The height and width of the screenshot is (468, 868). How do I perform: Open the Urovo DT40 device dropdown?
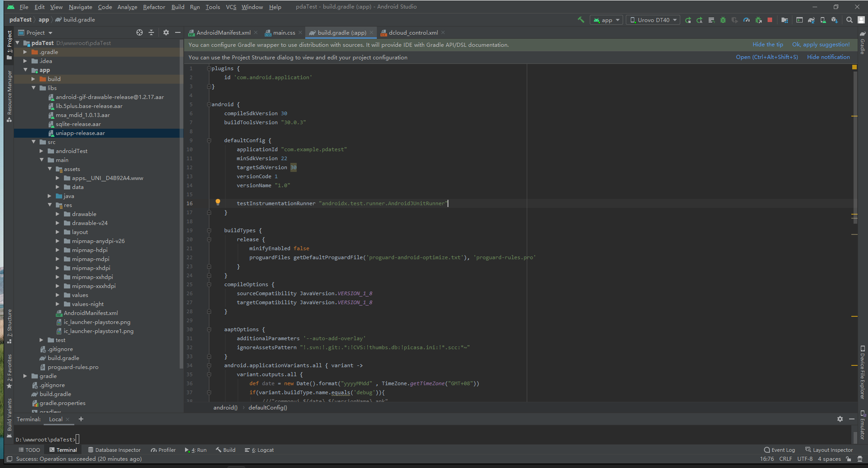653,20
